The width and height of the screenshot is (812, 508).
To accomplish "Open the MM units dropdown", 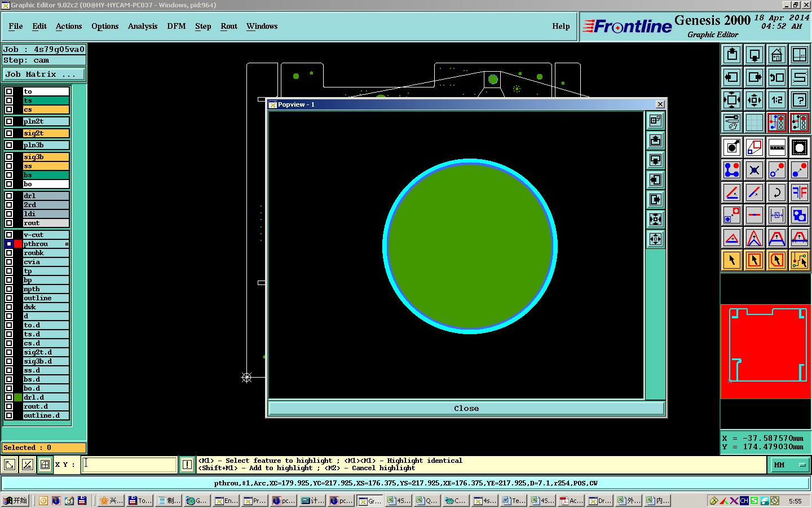I will (790, 465).
